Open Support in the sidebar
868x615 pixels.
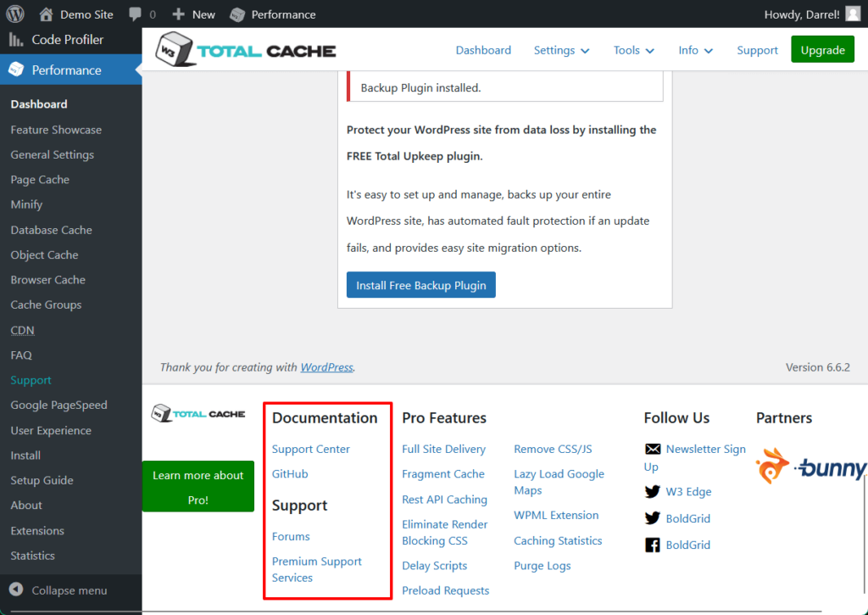click(x=31, y=380)
